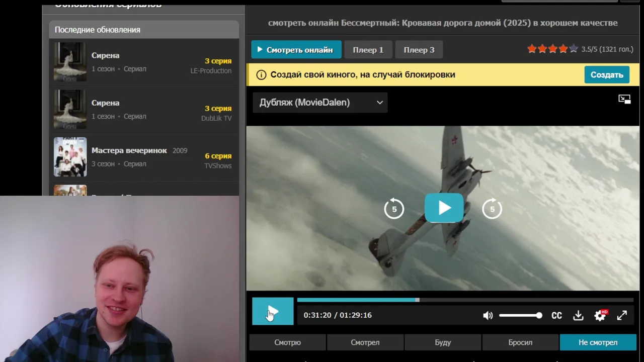Switch to the Плеер 3 tab
The height and width of the screenshot is (362, 644).
click(x=419, y=50)
